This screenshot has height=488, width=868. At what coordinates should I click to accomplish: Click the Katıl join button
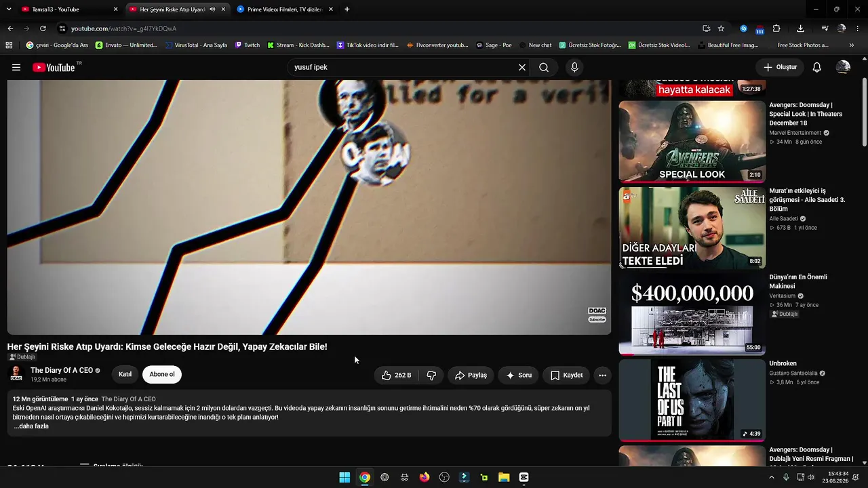(125, 374)
